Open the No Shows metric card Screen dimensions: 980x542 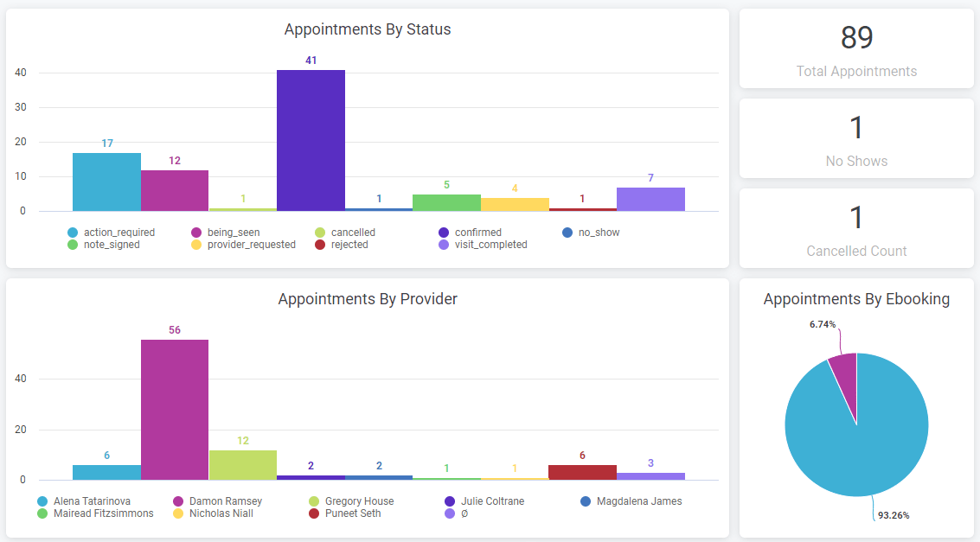tap(856, 138)
